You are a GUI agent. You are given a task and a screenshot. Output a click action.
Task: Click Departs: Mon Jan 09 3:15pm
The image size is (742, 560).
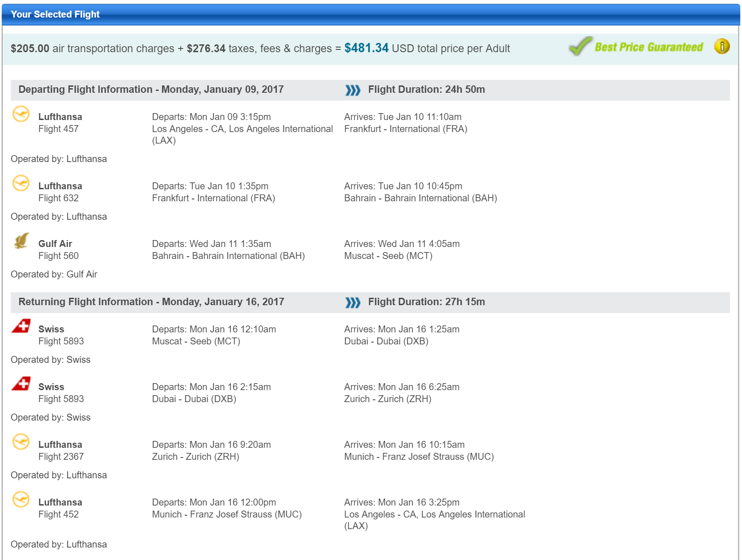point(211,117)
